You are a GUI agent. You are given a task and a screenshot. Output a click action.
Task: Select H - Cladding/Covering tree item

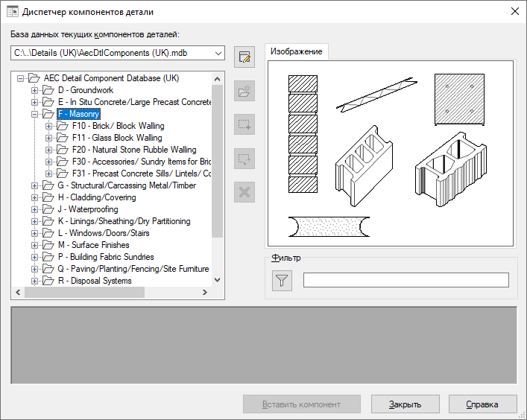pyautogui.click(x=97, y=197)
